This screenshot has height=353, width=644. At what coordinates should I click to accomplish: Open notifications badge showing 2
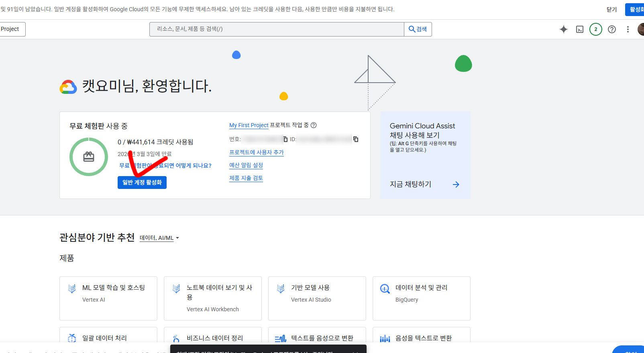pos(596,29)
